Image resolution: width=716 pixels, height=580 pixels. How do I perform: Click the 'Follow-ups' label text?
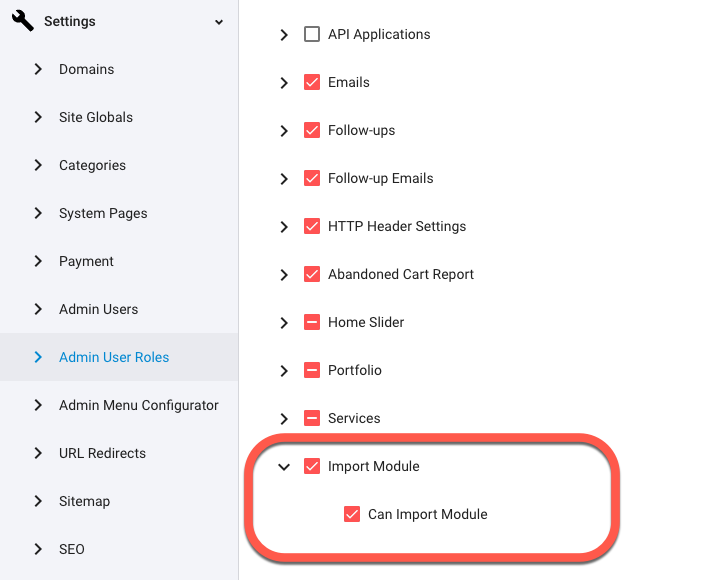362,131
